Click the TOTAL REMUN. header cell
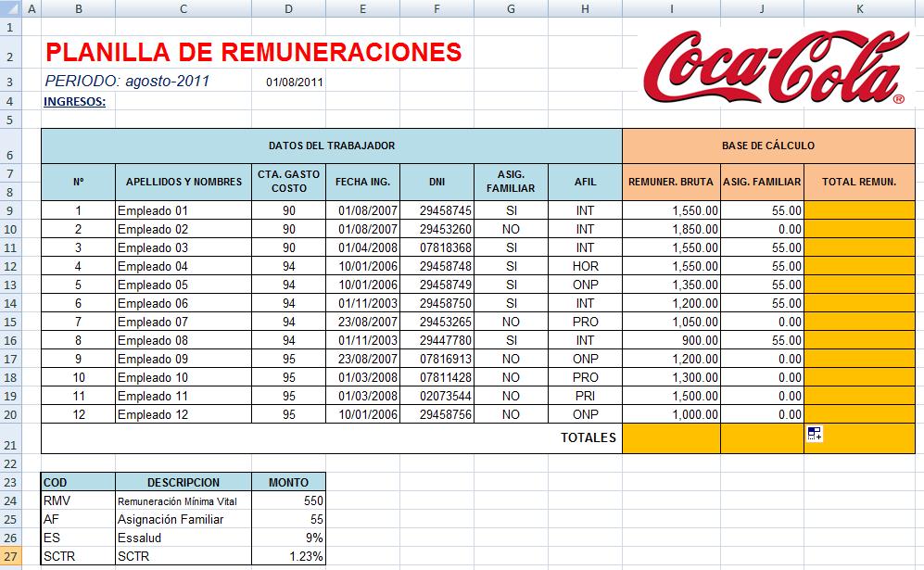Viewport: 924px width, 570px height. [x=859, y=183]
